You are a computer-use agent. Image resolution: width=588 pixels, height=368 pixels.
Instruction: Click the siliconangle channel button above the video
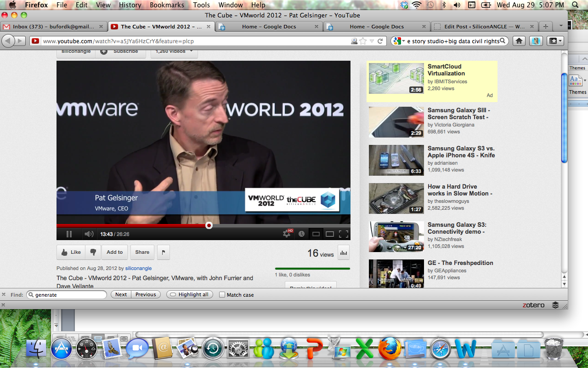(x=76, y=51)
